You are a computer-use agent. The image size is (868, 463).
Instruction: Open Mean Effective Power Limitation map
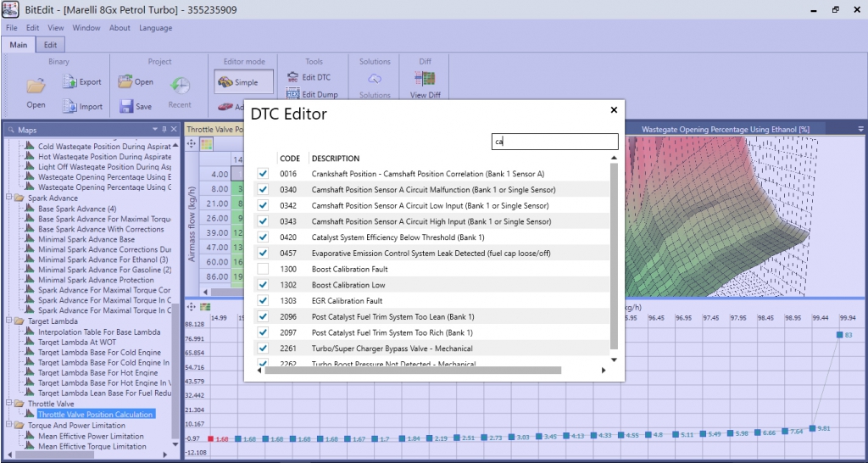(x=90, y=437)
